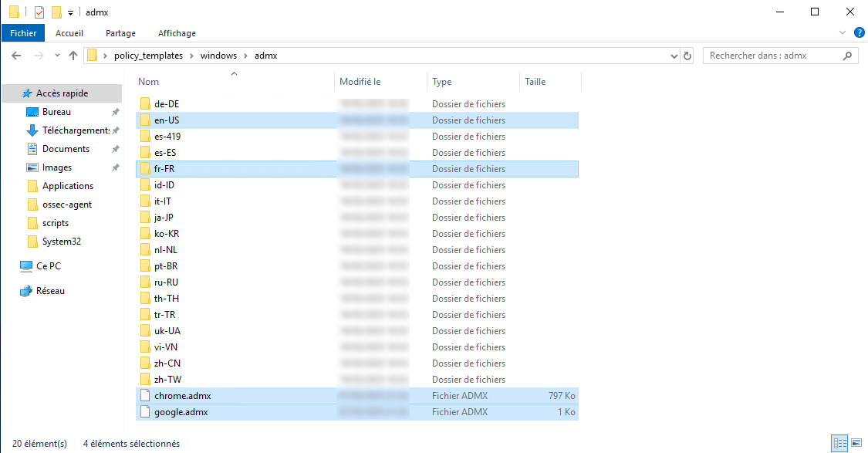Click the Properties icon in title bar
Viewport: 868px width, 453px height.
coord(39,12)
